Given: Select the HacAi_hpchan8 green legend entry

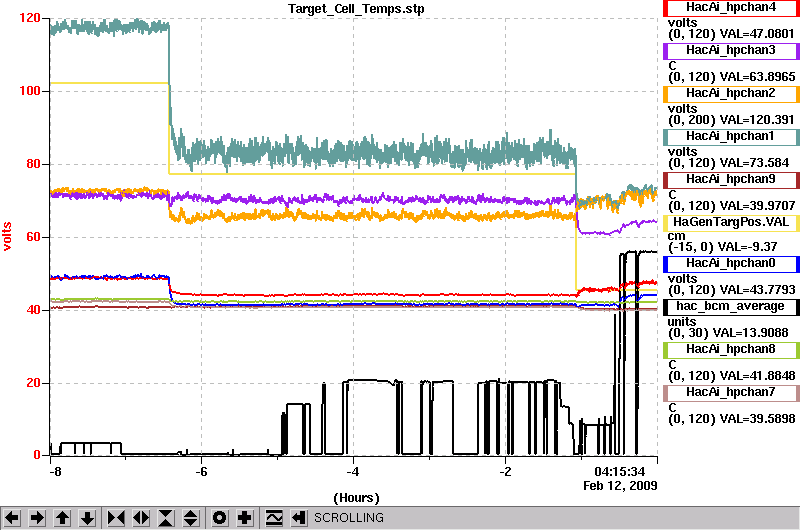Looking at the screenshot, I should [731, 350].
